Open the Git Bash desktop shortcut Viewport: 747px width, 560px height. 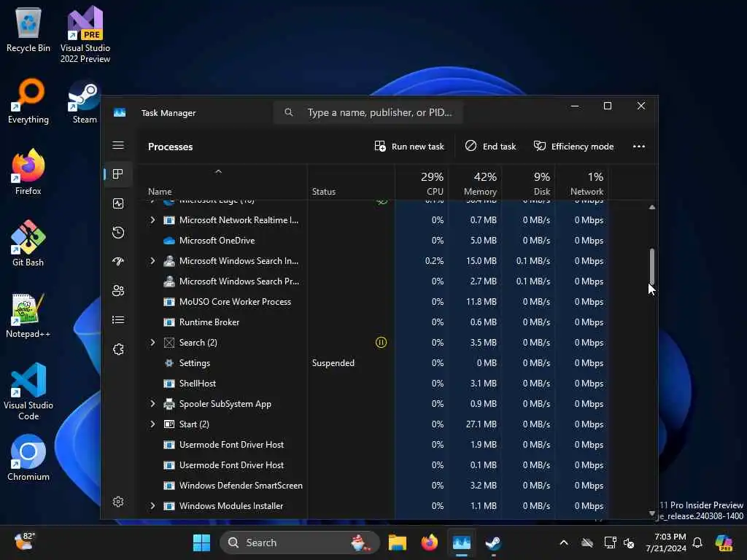(28, 244)
